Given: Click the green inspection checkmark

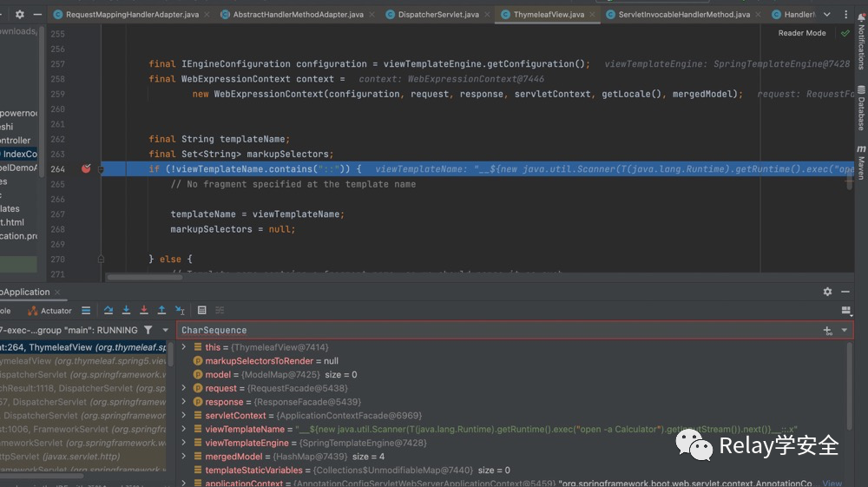Looking at the screenshot, I should (845, 33).
